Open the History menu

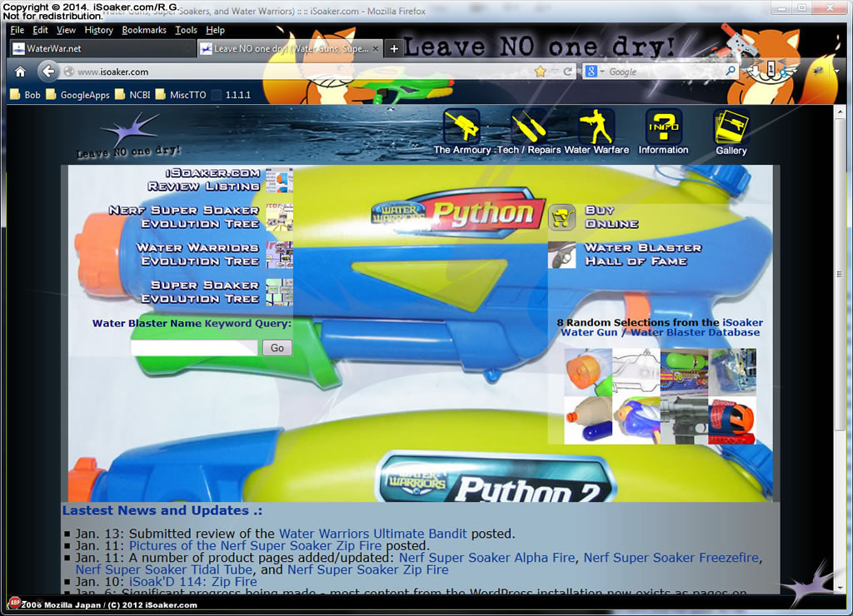[98, 30]
